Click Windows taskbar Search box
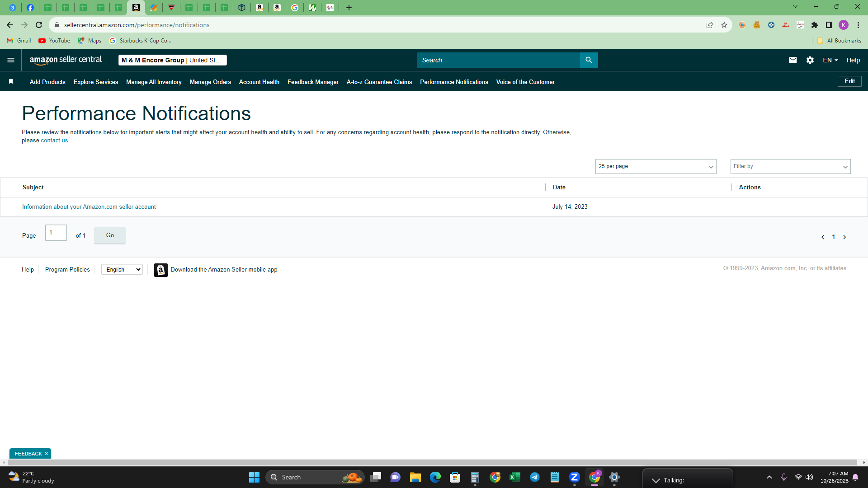The image size is (868, 488). click(315, 477)
